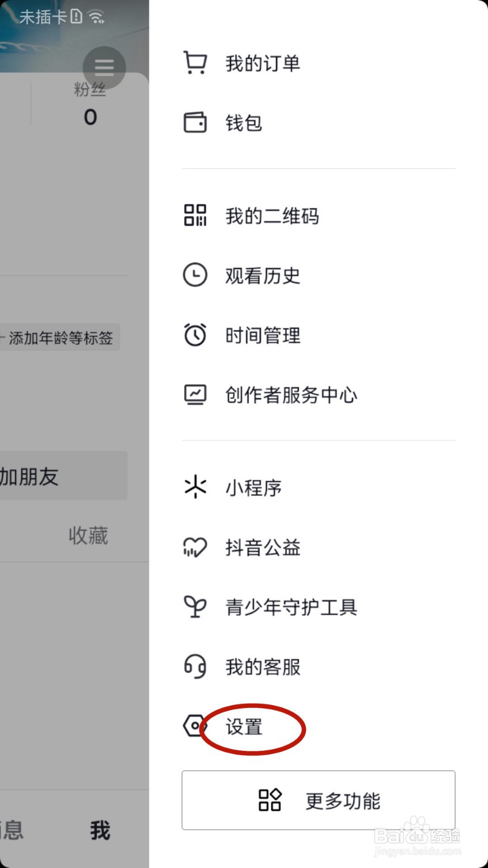
Task: Open 创作者服务中心 chart icon
Action: coord(195,394)
